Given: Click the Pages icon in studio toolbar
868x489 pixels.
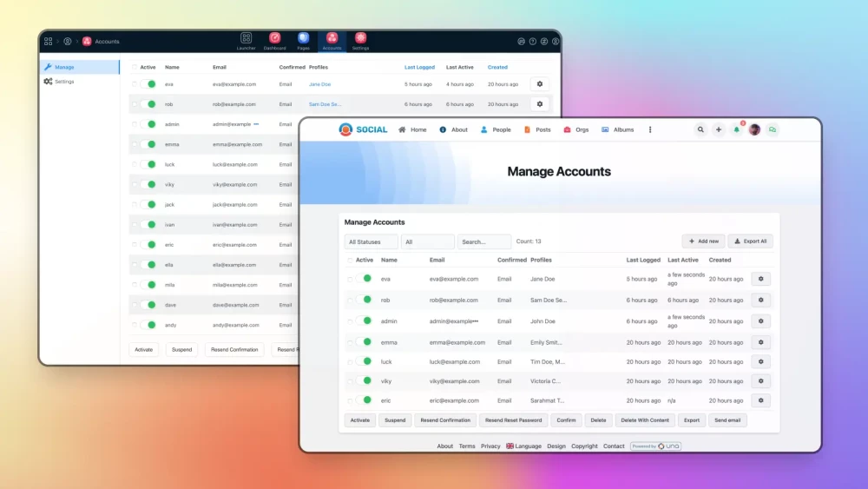Looking at the screenshot, I should (x=303, y=39).
